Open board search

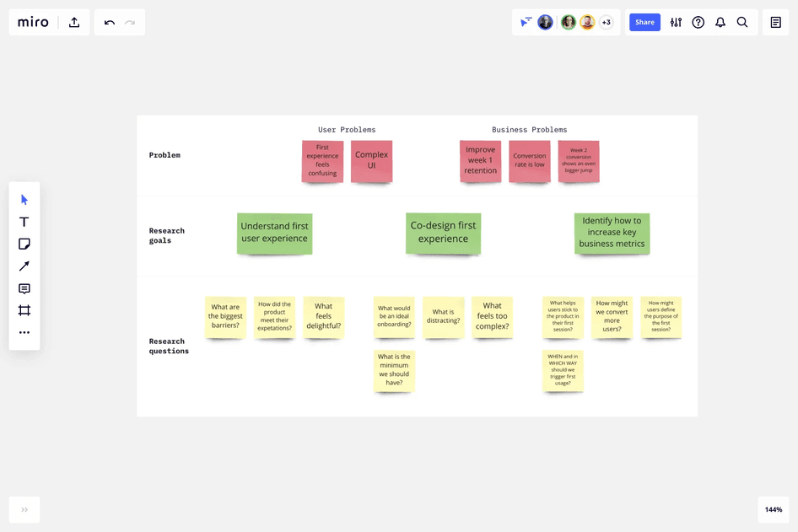coord(742,22)
